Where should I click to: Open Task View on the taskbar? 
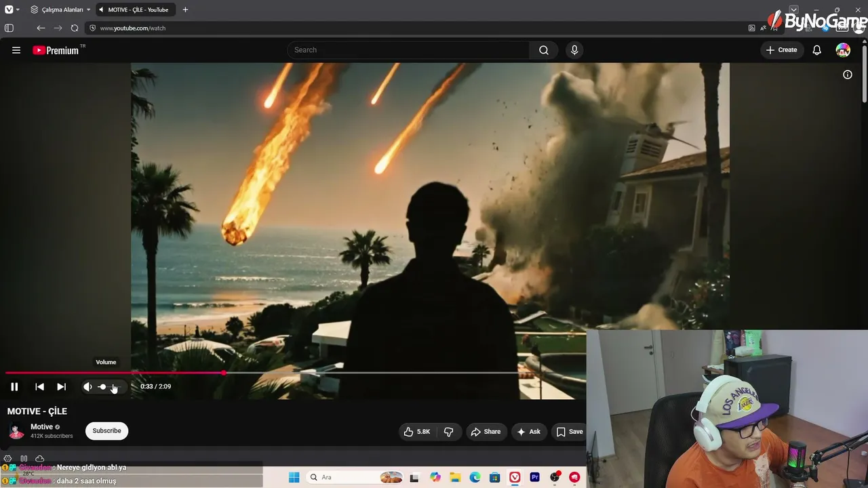414,477
